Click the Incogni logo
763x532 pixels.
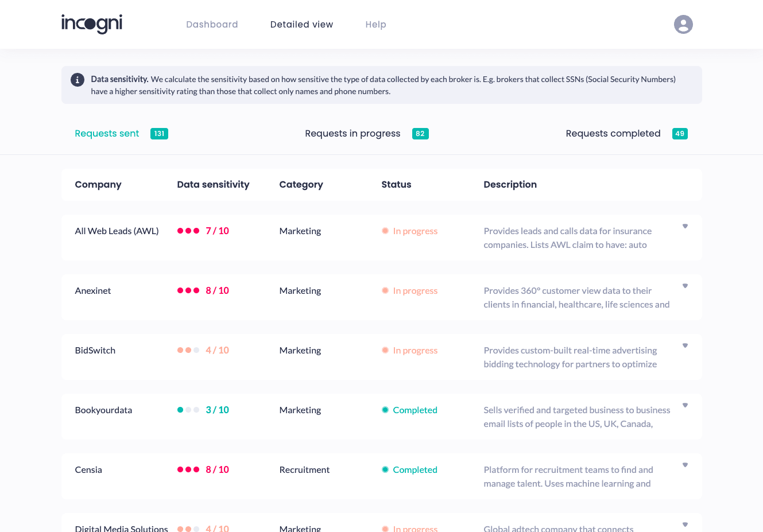point(91,24)
